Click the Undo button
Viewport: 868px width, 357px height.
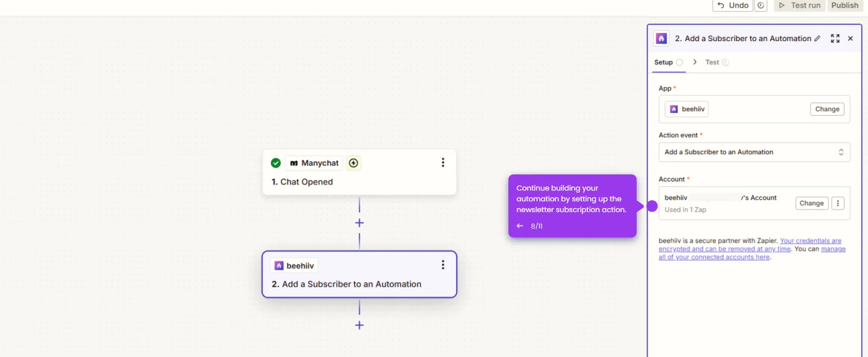coord(733,5)
